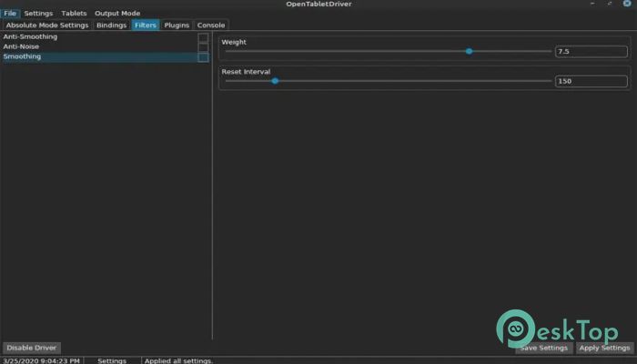Close the OpenTabletDriver window
637x364 pixels.
point(627,4)
